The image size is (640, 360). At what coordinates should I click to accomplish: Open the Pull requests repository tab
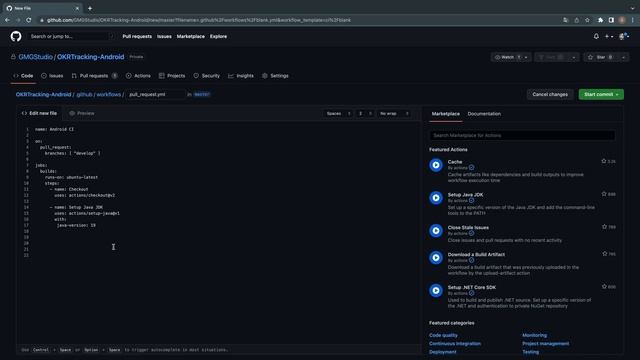94,76
